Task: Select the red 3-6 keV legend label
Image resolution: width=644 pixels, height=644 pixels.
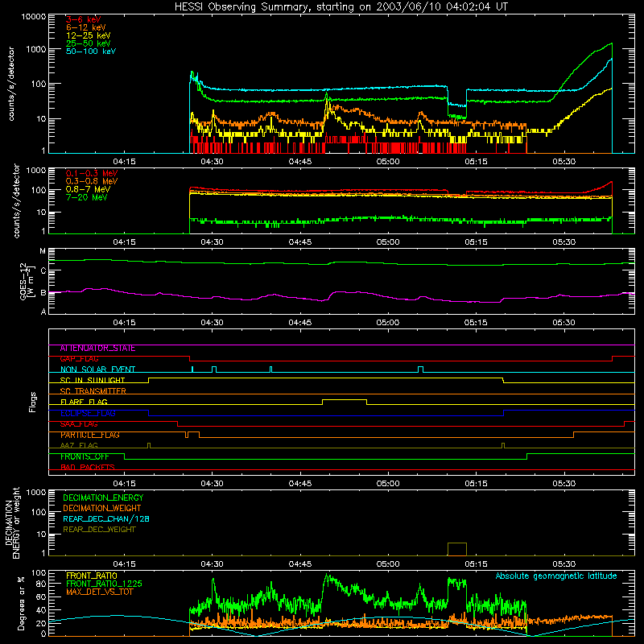Action: point(83,19)
